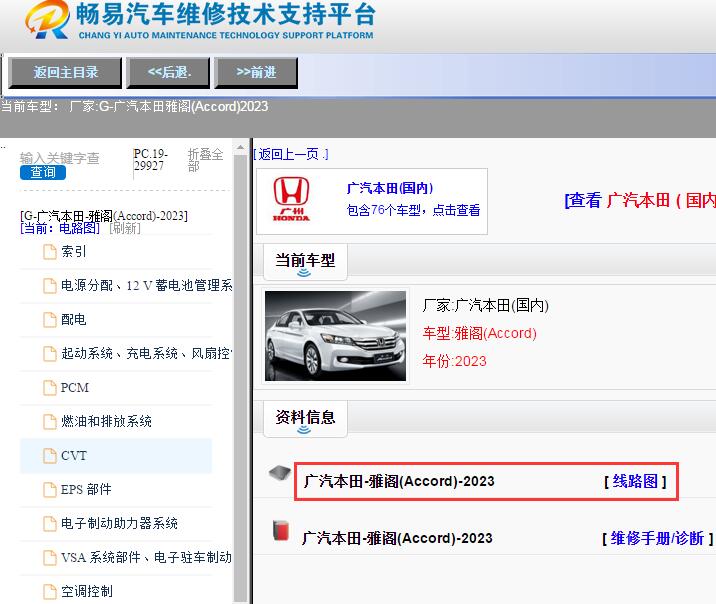Click the gray book icon beside 线路图
This screenshot has height=604, width=716.
[x=280, y=474]
